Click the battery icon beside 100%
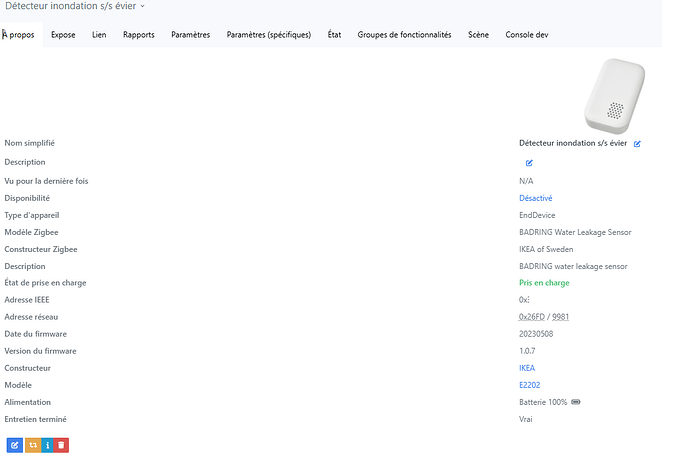 click(x=576, y=402)
